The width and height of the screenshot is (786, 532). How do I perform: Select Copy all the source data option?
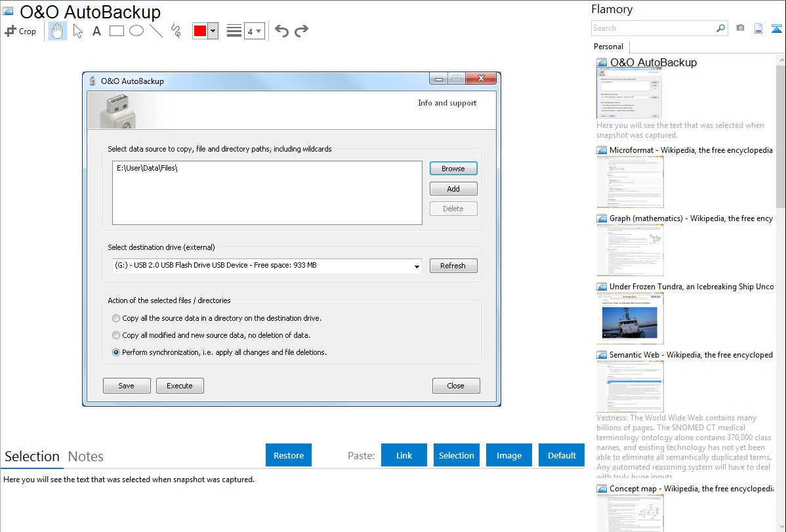click(116, 318)
